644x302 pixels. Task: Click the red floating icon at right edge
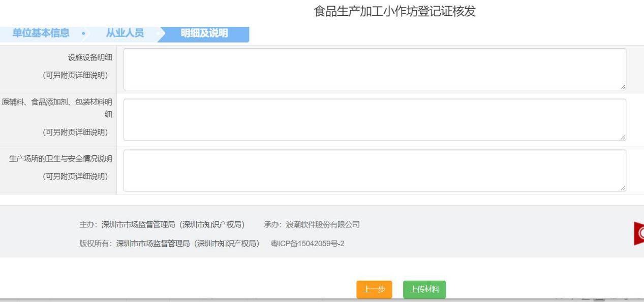pyautogui.click(x=638, y=233)
